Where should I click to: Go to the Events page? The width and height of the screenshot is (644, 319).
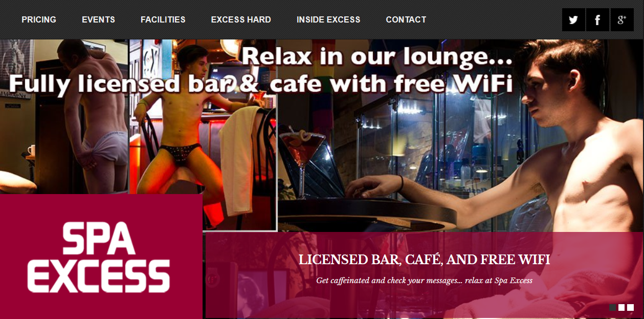click(x=98, y=19)
